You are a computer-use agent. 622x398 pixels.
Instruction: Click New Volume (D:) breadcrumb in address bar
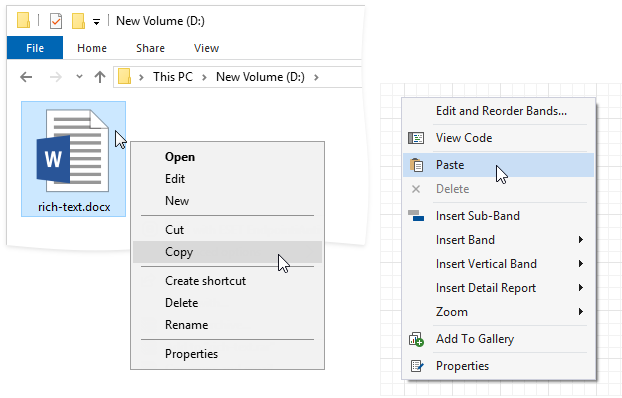coord(260,77)
